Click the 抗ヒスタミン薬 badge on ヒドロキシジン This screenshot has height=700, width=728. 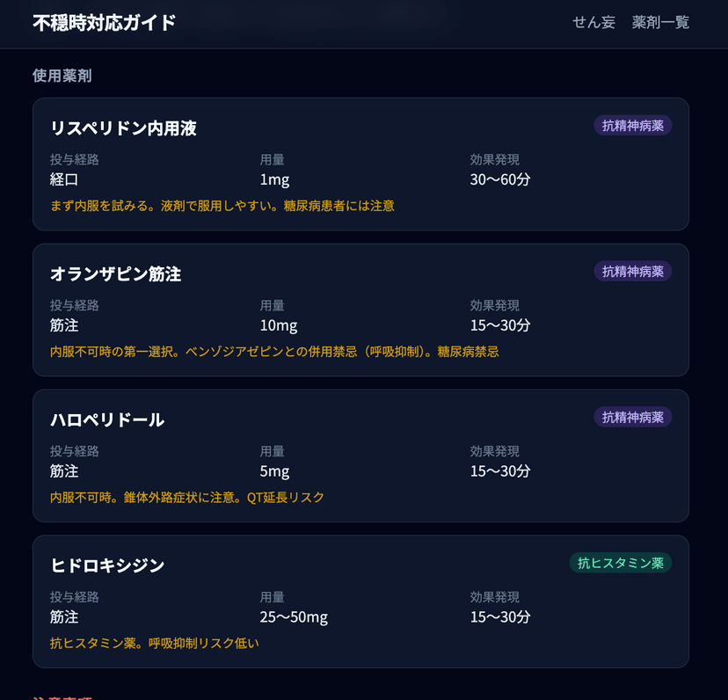(x=621, y=563)
